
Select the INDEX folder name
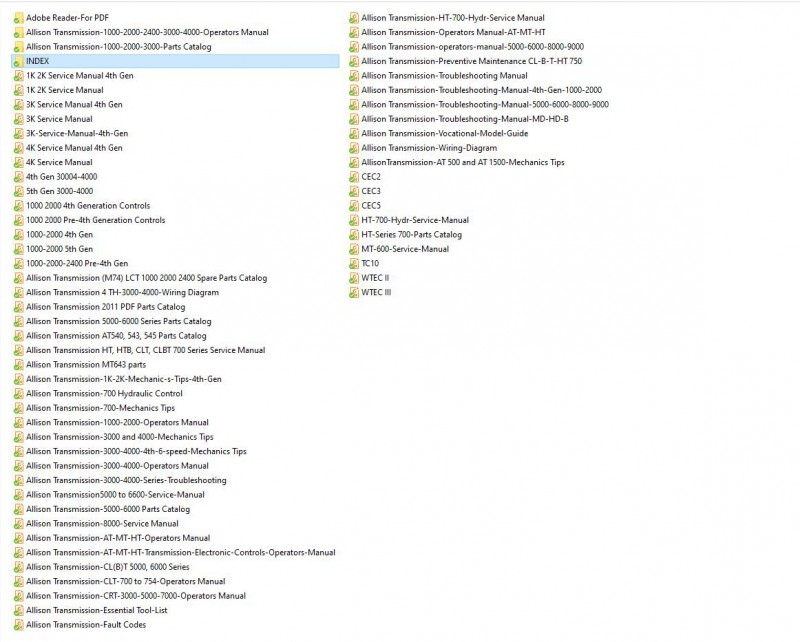(37, 61)
